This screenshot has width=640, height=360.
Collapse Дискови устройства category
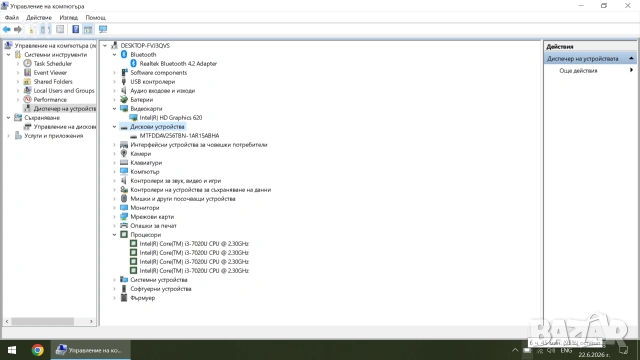115,127
